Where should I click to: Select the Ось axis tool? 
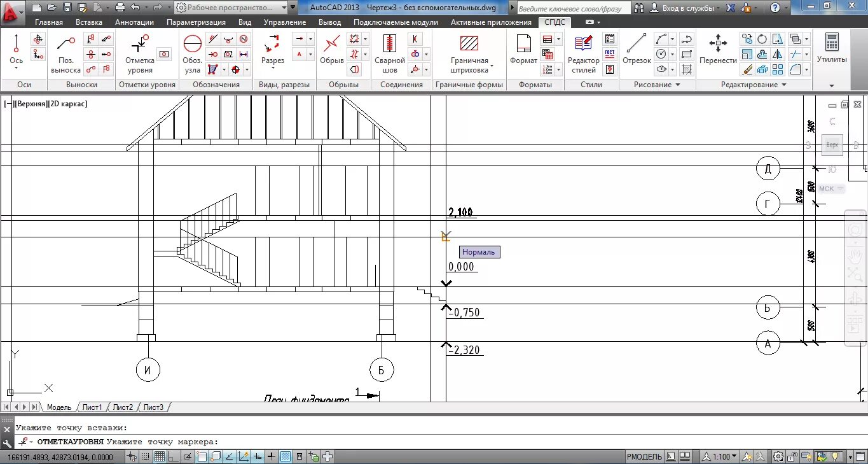(16, 53)
